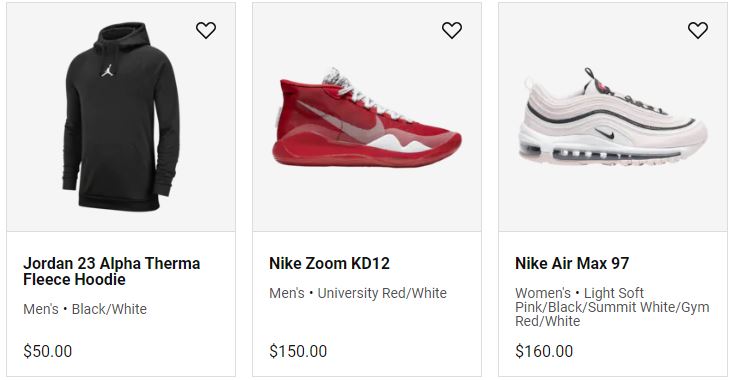
Task: Click the $50.00 price on the hoodie
Action: (48, 351)
